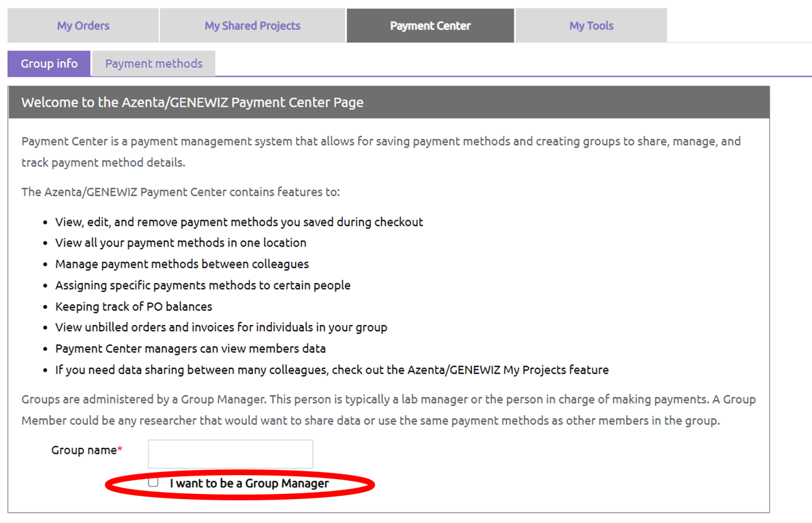Open My Tools from the top navigation
The width and height of the screenshot is (812, 523).
591,25
